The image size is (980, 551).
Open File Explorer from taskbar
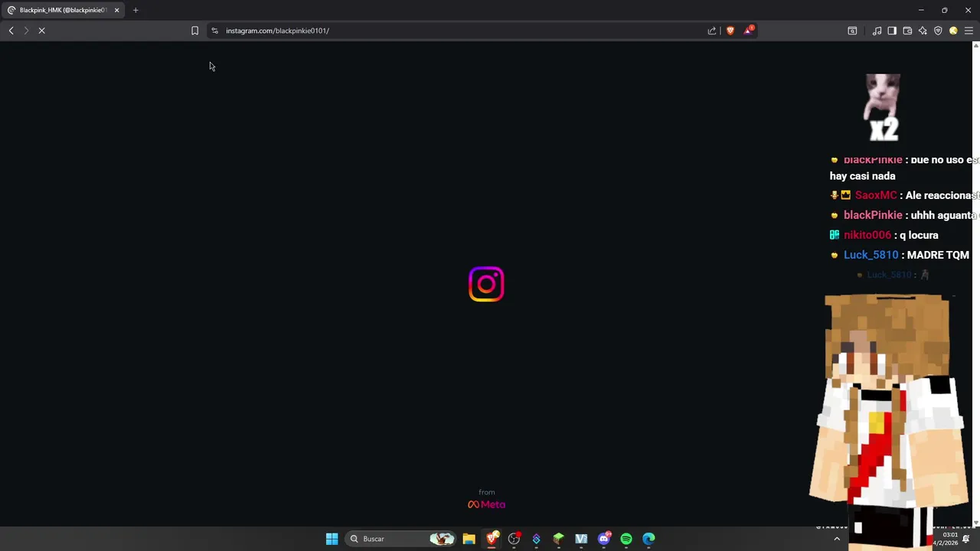[x=469, y=539]
